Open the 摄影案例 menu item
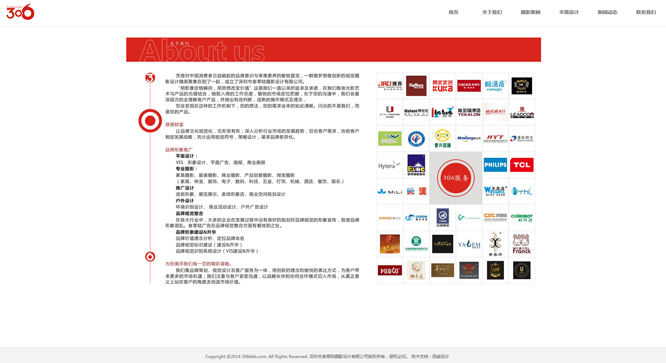 click(x=531, y=12)
